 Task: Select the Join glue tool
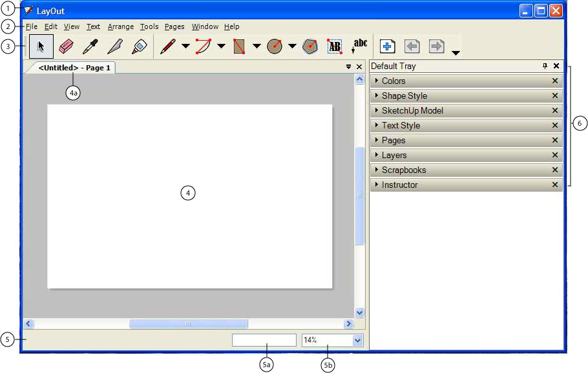[139, 46]
